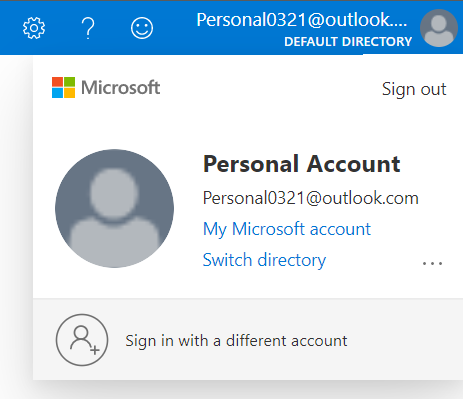Click the account avatar in the header

pos(439,28)
